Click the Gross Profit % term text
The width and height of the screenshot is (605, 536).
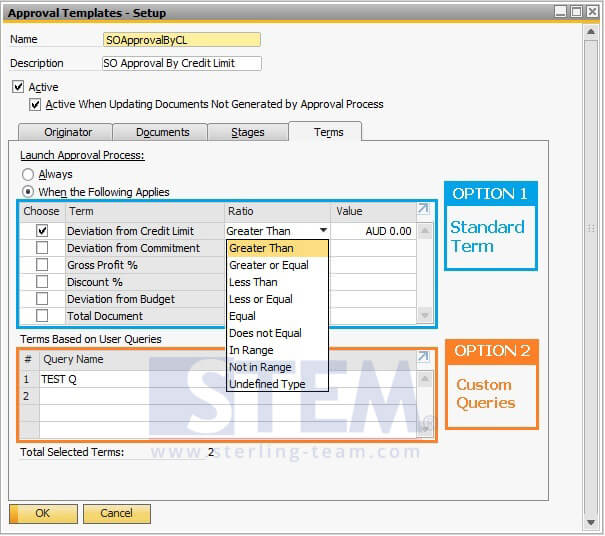[x=102, y=265]
